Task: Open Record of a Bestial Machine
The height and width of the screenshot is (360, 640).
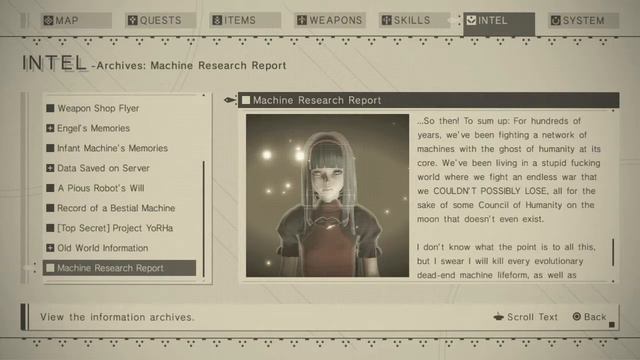Action: (119, 208)
